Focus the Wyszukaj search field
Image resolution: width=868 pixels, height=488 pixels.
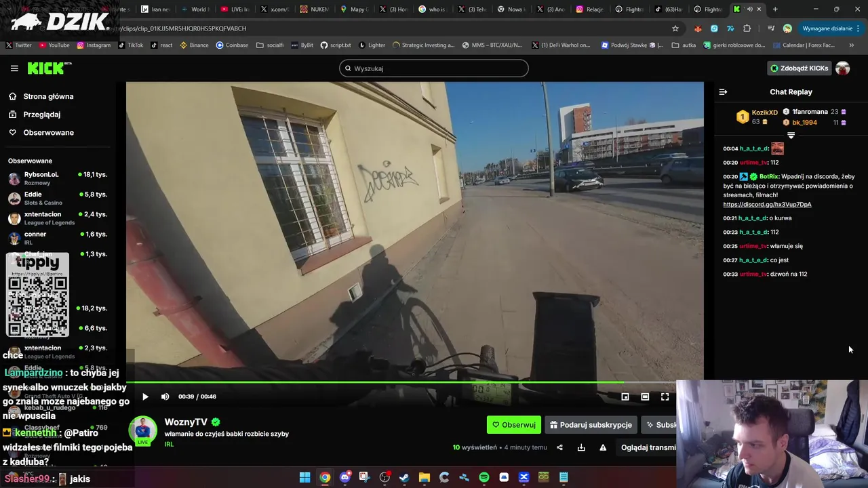tap(434, 68)
